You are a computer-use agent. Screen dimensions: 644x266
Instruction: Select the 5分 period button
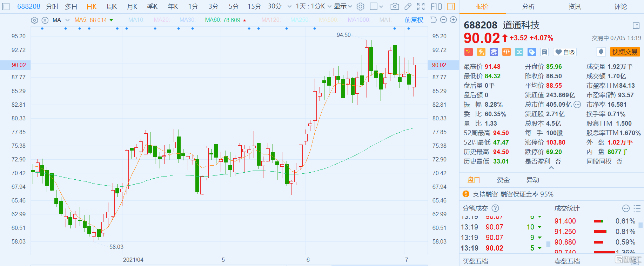coord(234,6)
